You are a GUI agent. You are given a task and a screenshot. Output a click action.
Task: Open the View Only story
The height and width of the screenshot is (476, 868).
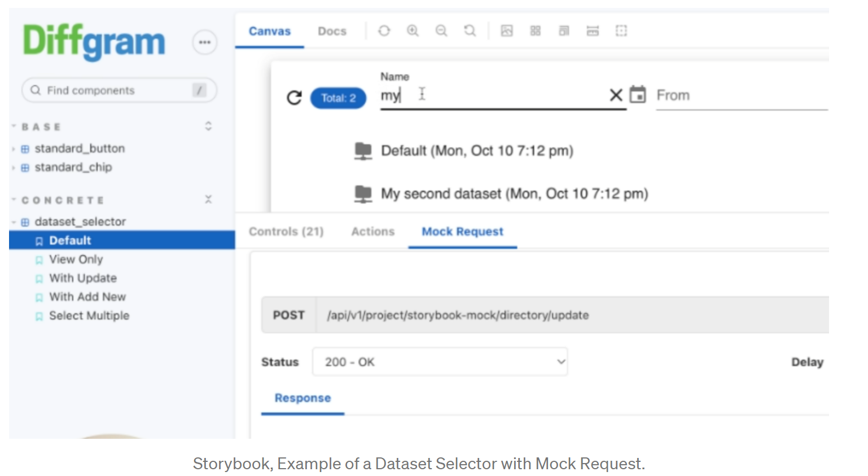click(x=76, y=259)
